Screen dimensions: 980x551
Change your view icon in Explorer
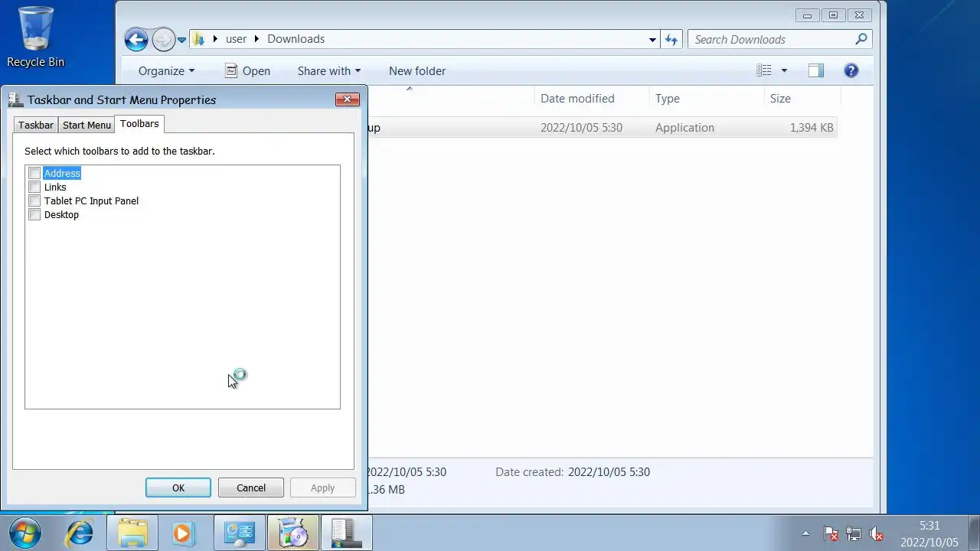pyautogui.click(x=764, y=70)
